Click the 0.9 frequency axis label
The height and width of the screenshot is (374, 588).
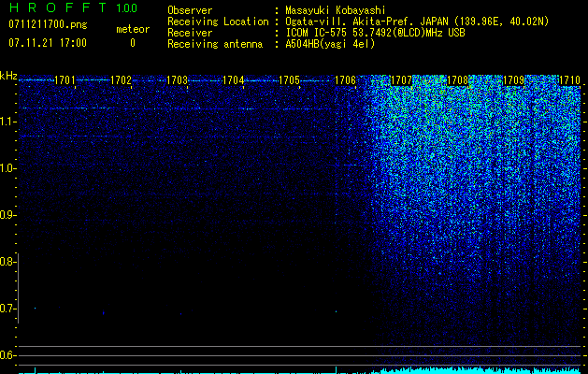coord(7,215)
